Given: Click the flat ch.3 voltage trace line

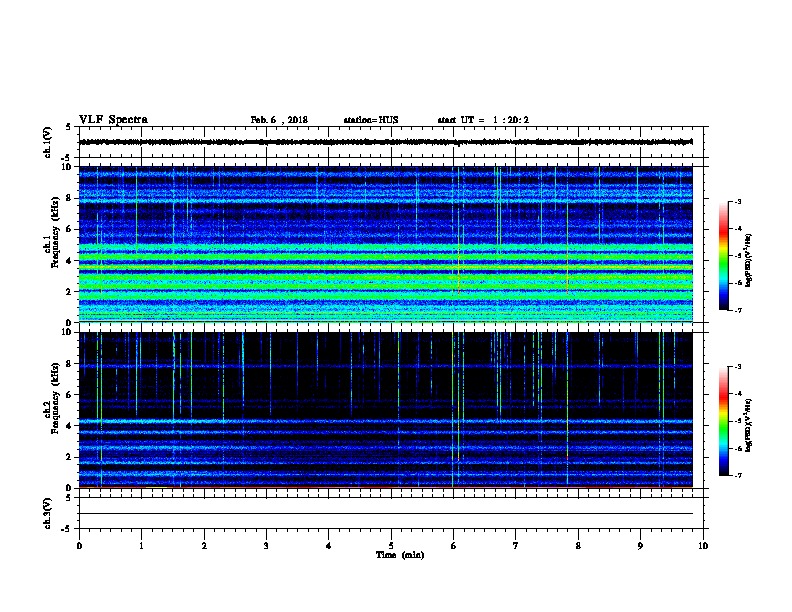Looking at the screenshot, I should point(385,514).
